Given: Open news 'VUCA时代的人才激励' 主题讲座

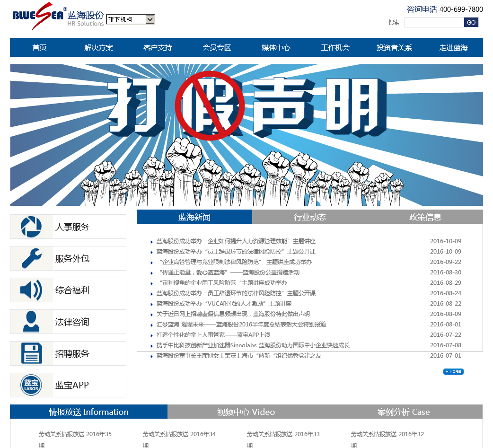Looking at the screenshot, I should (x=224, y=303).
